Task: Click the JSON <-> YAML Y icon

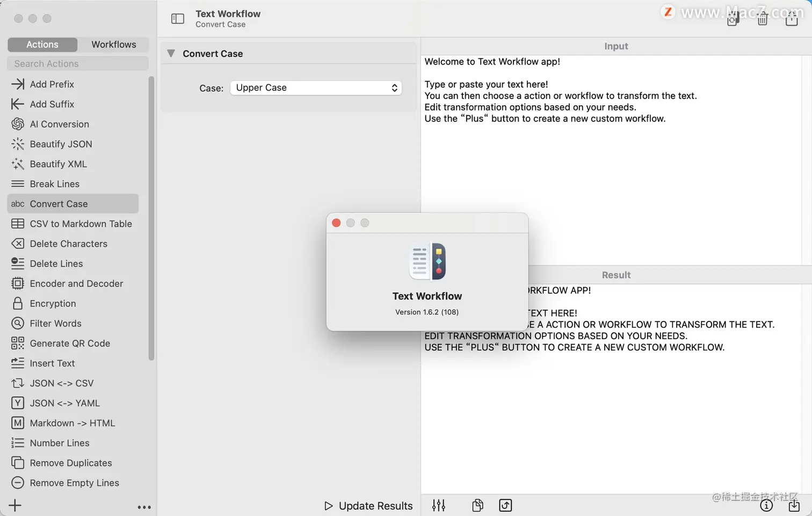Action: pos(18,403)
